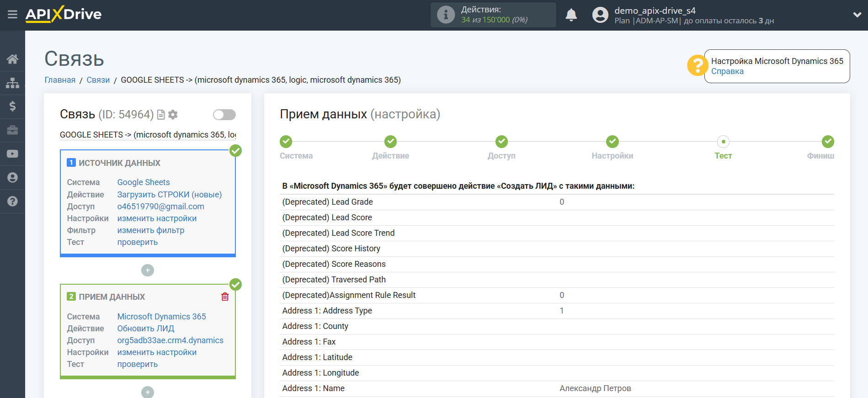Open connection settings gear icon
The height and width of the screenshot is (398, 868).
click(x=173, y=115)
